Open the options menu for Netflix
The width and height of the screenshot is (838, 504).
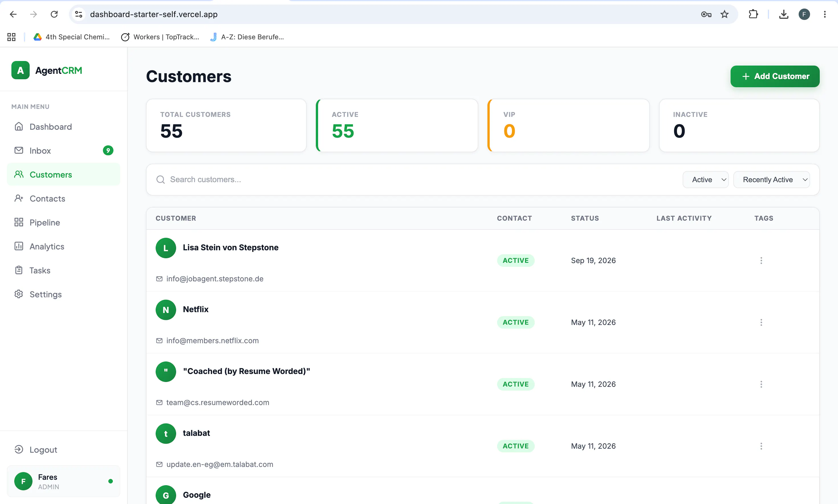click(761, 322)
